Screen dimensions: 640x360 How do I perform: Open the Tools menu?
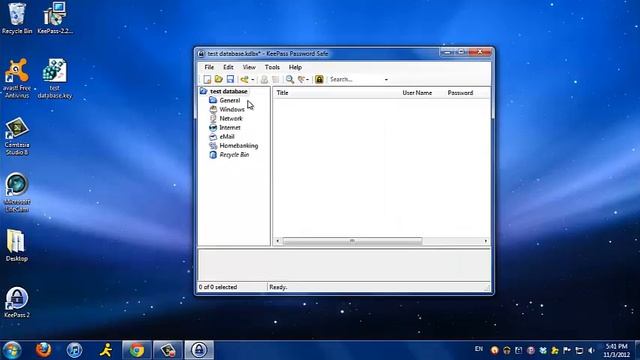tap(272, 67)
